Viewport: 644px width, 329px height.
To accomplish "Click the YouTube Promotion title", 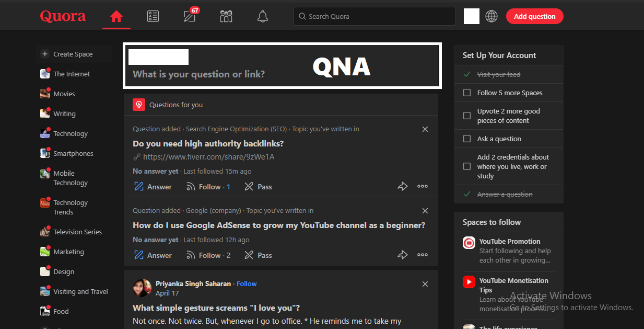I will tap(510, 241).
